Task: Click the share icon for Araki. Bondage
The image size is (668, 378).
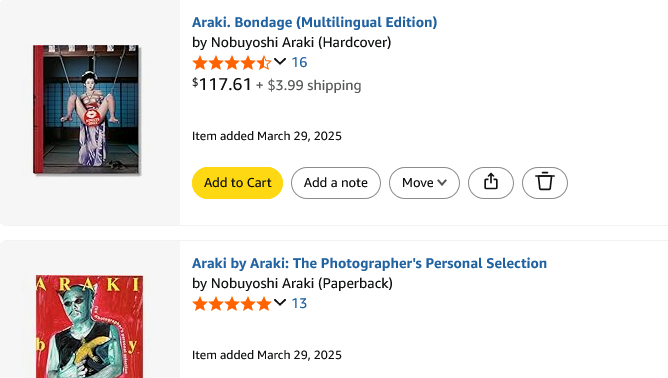Action: click(491, 183)
